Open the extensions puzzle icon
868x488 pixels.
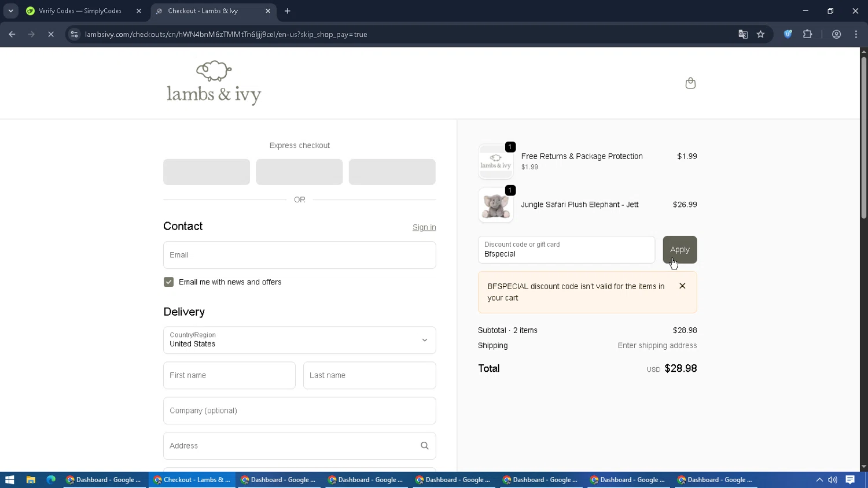(x=807, y=34)
